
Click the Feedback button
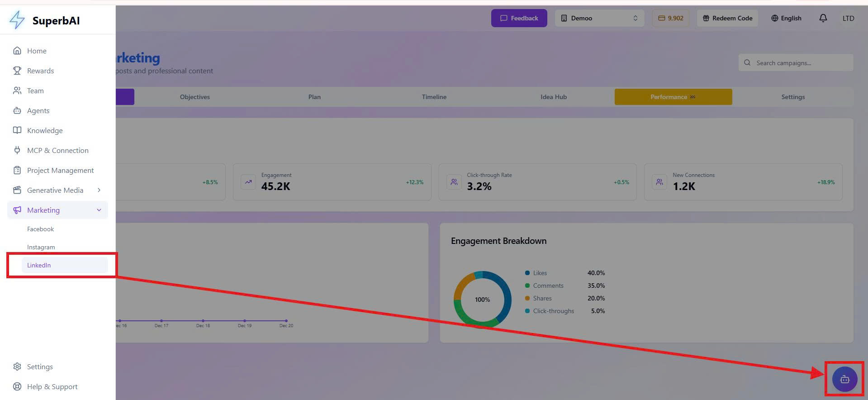(519, 18)
